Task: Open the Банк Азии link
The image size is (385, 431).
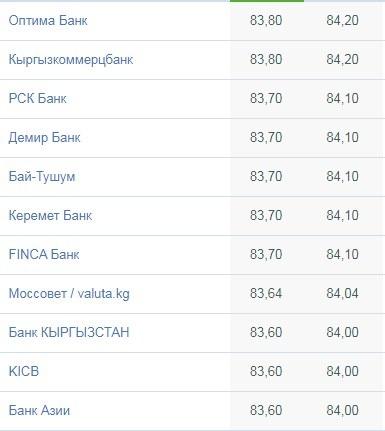Action: click(39, 411)
